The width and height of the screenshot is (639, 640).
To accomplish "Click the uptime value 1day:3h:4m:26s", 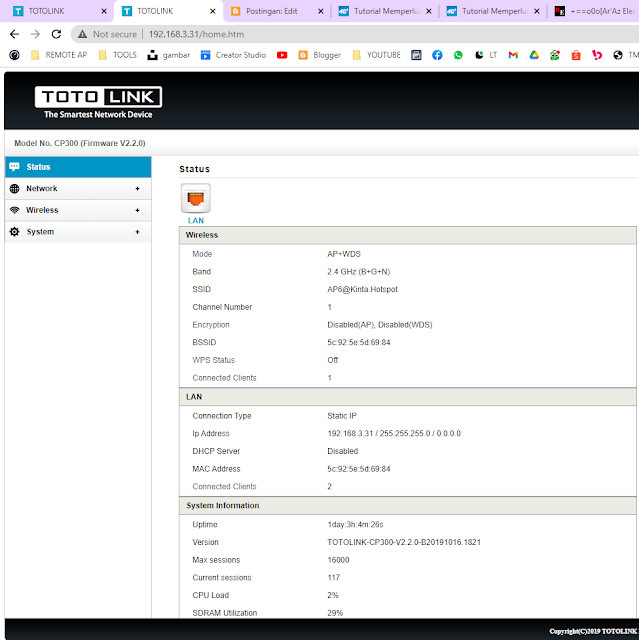I will click(355, 524).
